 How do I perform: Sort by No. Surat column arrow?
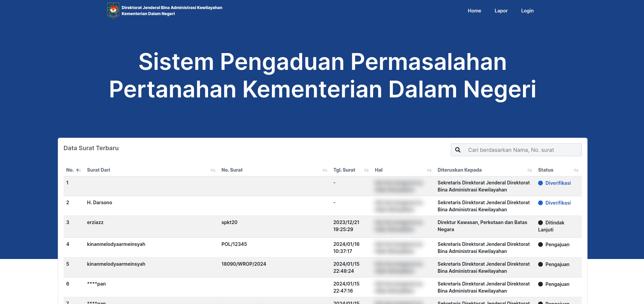click(325, 170)
